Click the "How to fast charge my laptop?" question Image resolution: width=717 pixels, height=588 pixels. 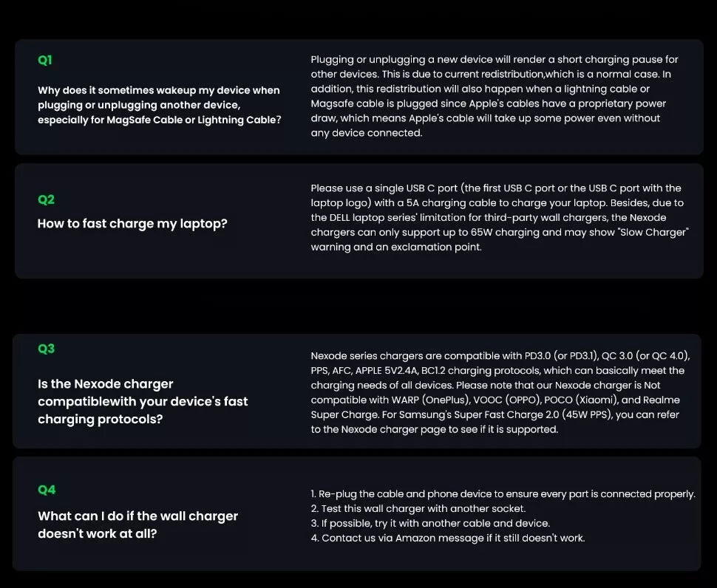pos(132,223)
